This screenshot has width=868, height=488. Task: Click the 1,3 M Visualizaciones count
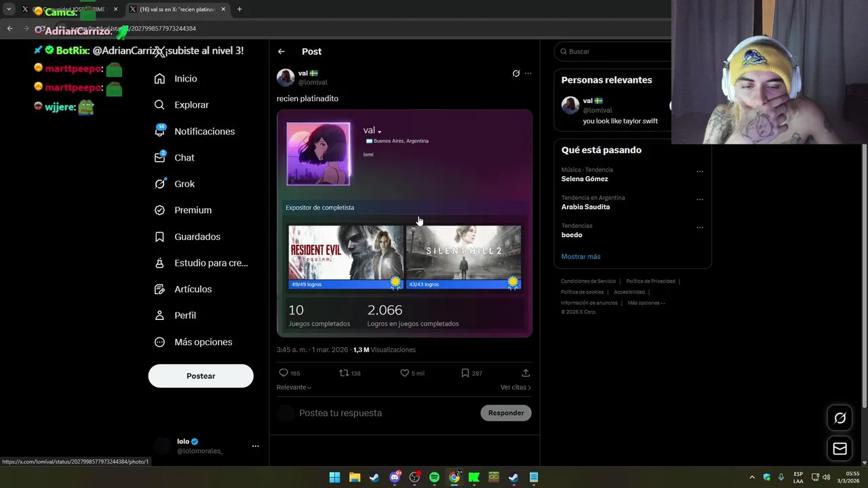(x=384, y=350)
